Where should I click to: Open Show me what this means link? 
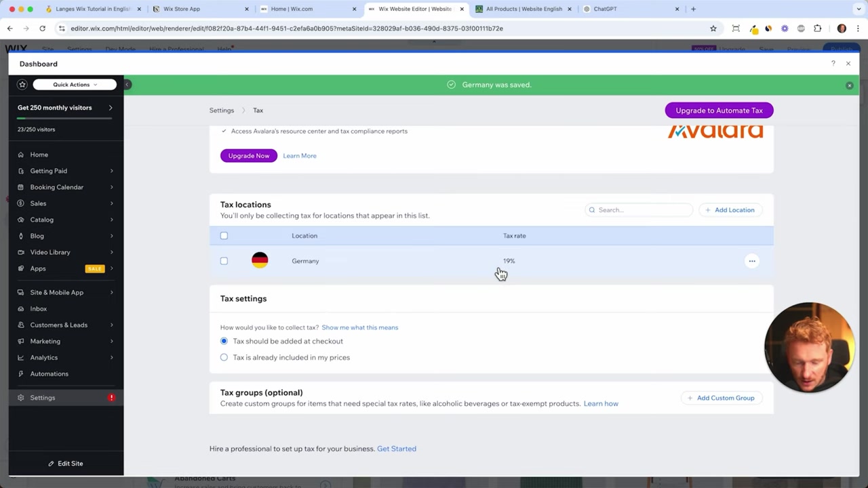coord(359,327)
